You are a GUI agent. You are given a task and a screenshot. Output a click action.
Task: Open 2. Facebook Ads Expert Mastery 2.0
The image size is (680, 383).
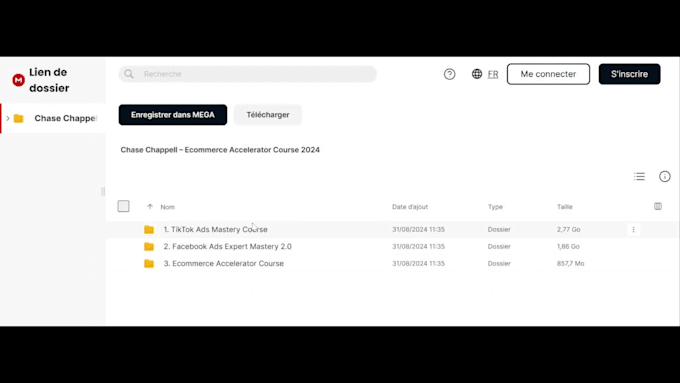227,246
